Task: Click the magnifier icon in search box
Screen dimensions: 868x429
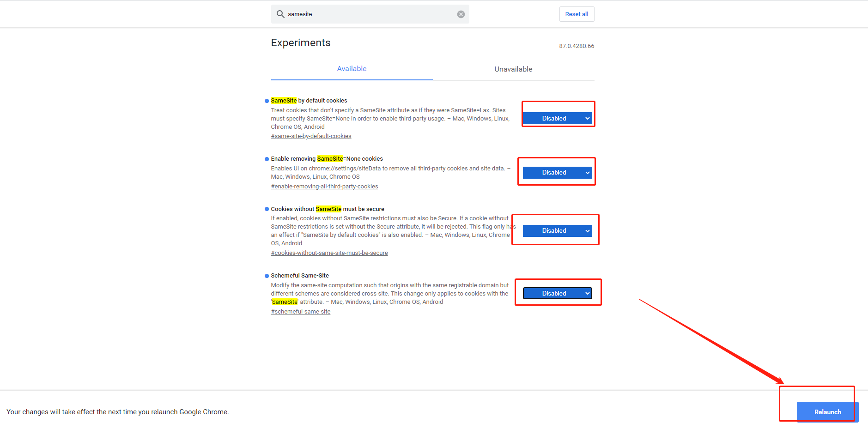Action: point(280,14)
